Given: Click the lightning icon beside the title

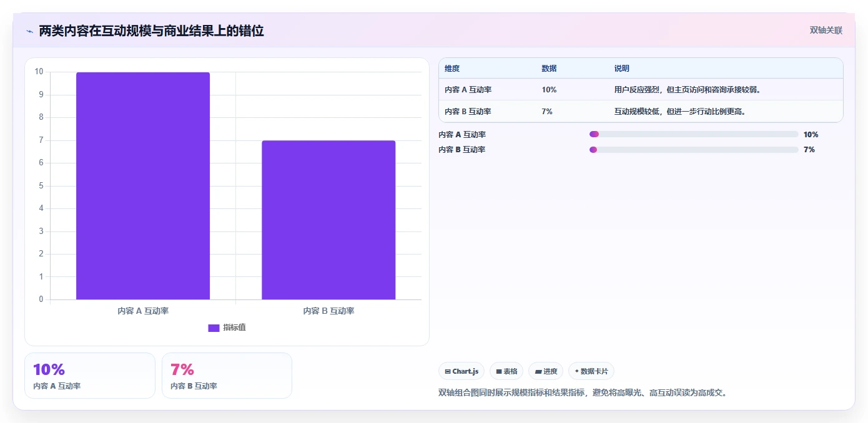Looking at the screenshot, I should coord(29,31).
